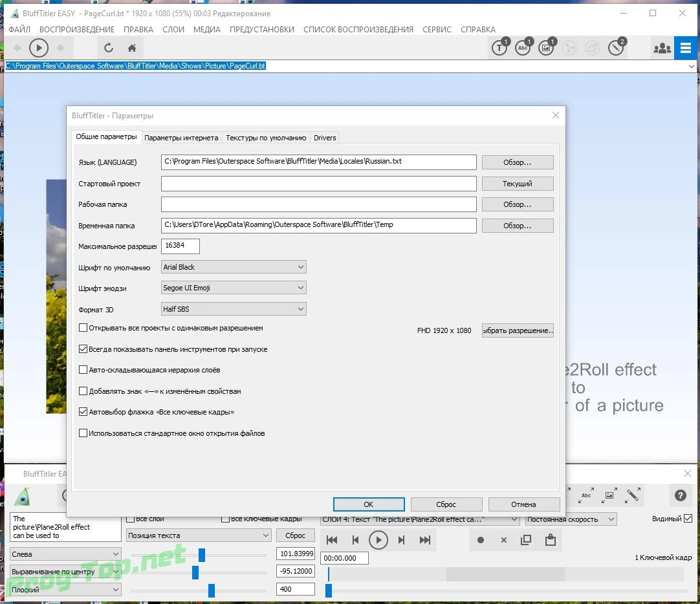Screen dimensions: 700x604
Task: Click the text layer T icon
Action: coord(499,47)
